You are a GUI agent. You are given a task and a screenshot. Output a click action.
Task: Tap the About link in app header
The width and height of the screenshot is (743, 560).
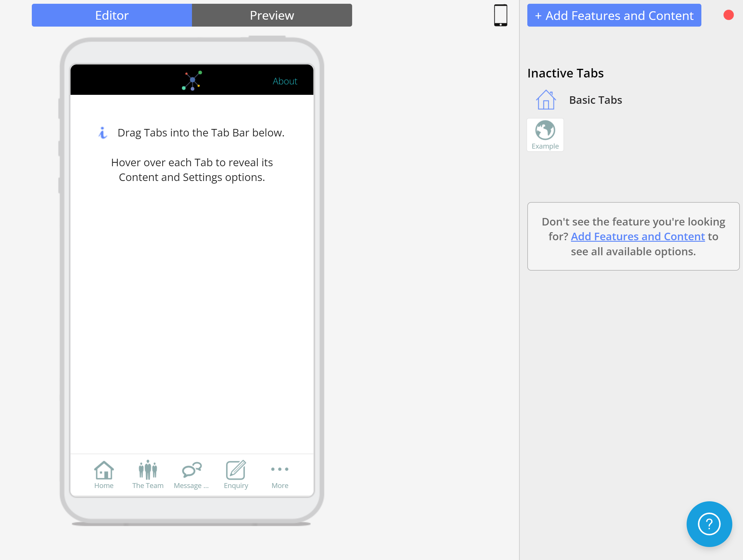285,81
